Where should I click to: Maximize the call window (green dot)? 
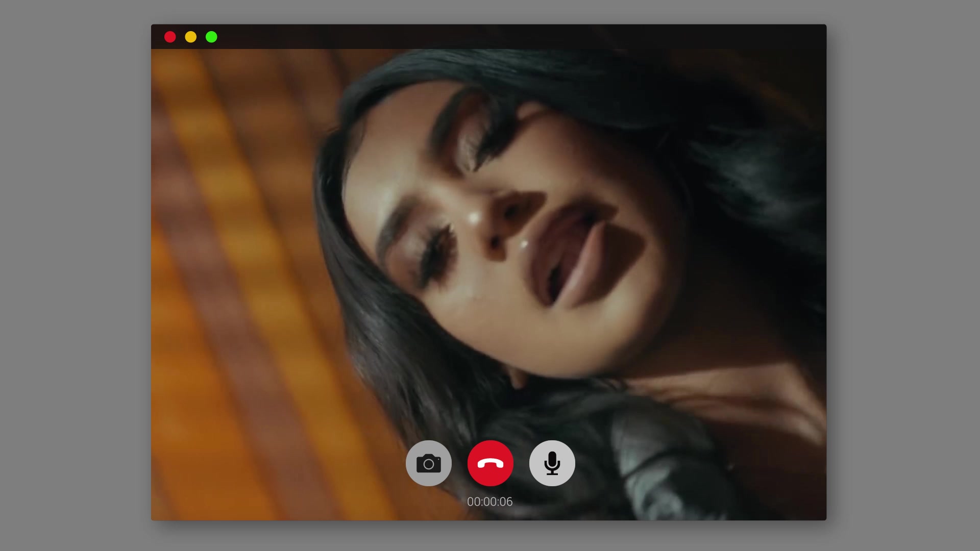[211, 37]
